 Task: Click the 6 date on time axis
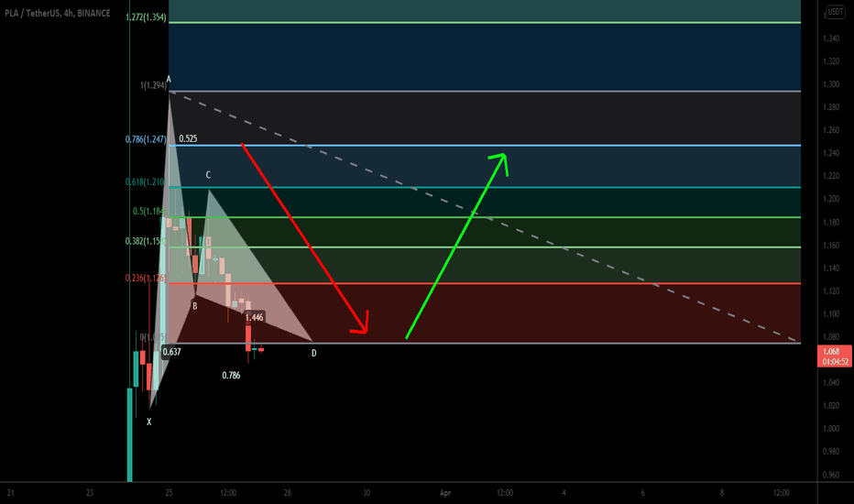tap(643, 493)
